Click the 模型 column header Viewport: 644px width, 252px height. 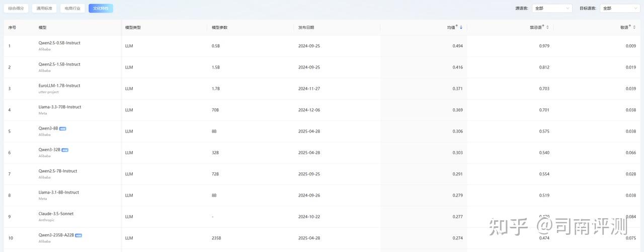(42, 27)
